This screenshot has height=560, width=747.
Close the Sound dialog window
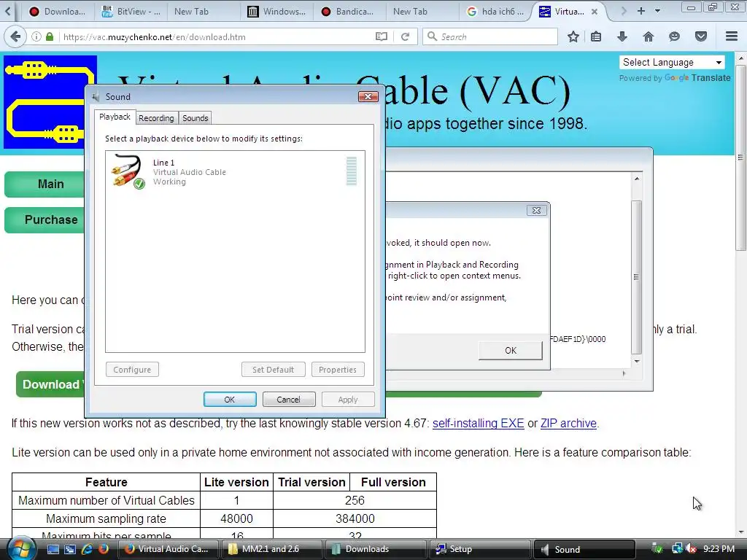(368, 97)
